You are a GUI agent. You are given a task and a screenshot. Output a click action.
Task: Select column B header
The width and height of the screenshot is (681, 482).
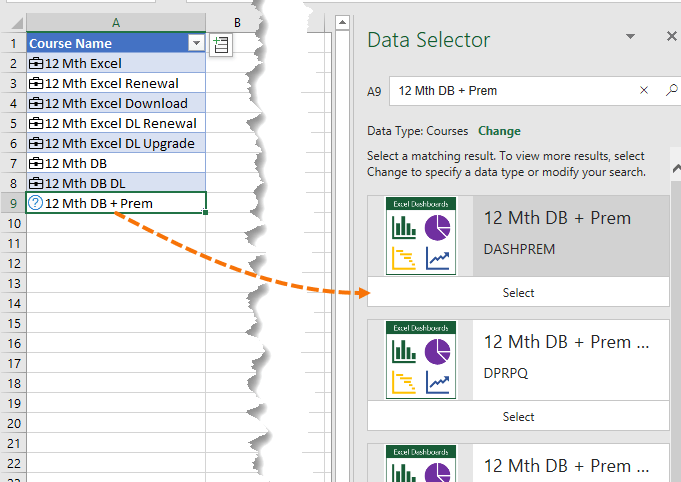[x=237, y=23]
